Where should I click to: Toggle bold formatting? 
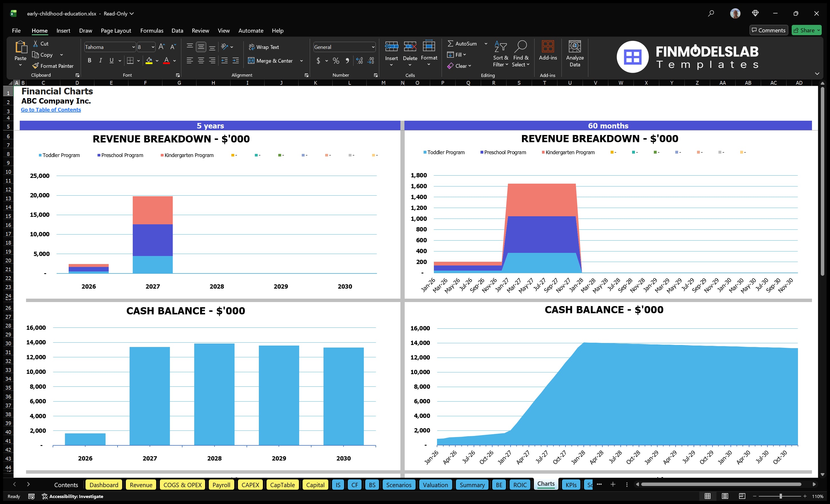point(89,61)
